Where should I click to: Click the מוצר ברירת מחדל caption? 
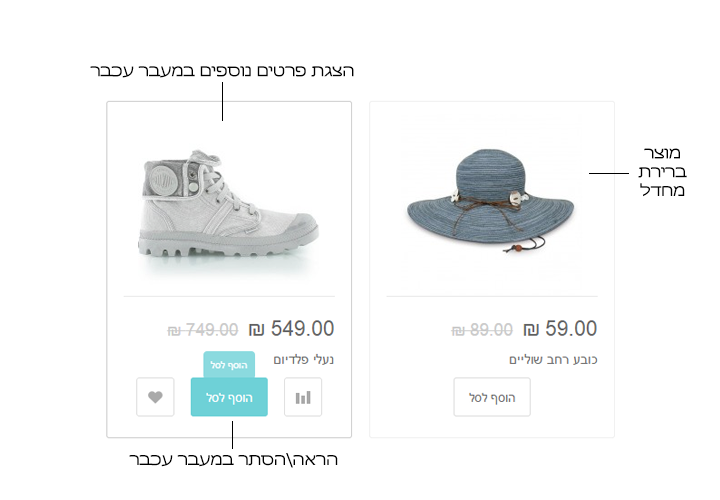662,171
